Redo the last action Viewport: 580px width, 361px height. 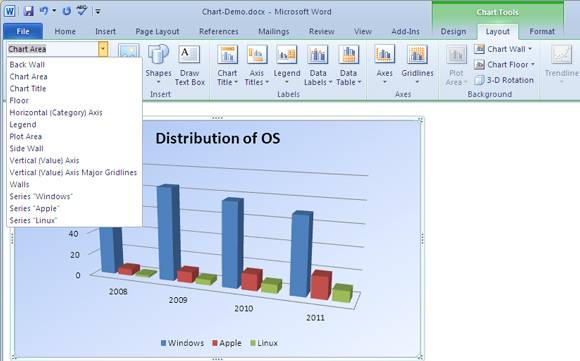click(67, 11)
